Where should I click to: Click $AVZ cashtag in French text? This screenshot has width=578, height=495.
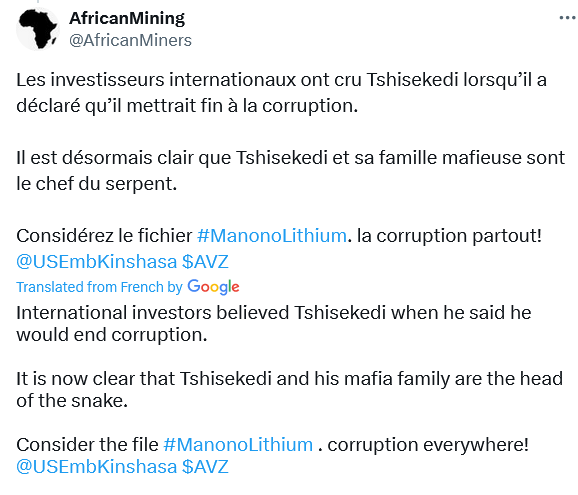point(205,262)
